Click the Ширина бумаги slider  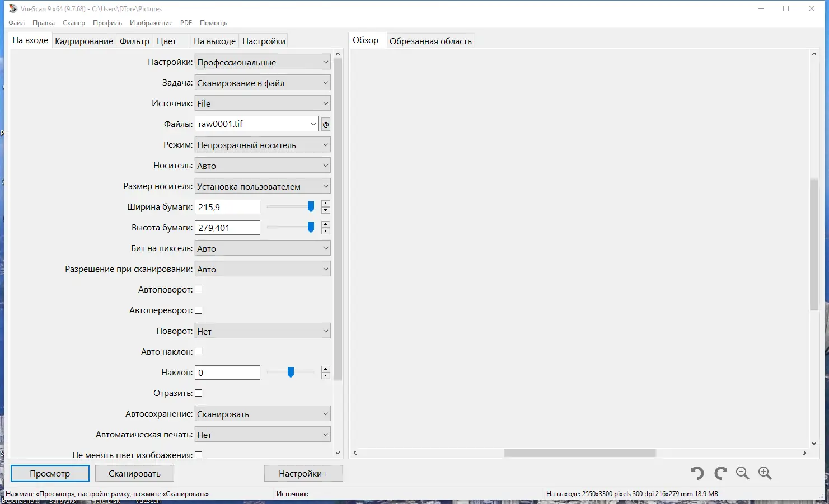pyautogui.click(x=291, y=207)
